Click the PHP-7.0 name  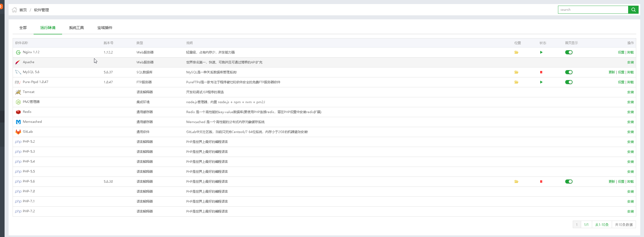[x=29, y=191]
